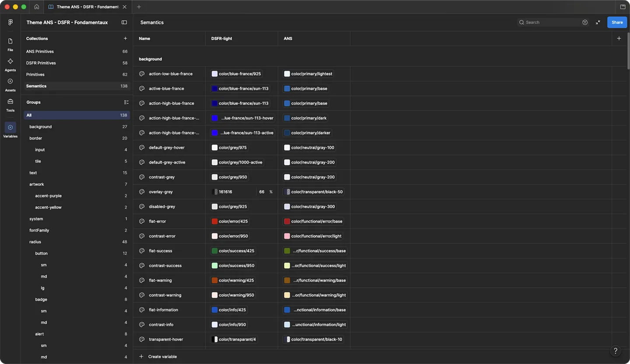The height and width of the screenshot is (364, 630).
Task: Open the File sidebar icon
Action: (x=10, y=44)
